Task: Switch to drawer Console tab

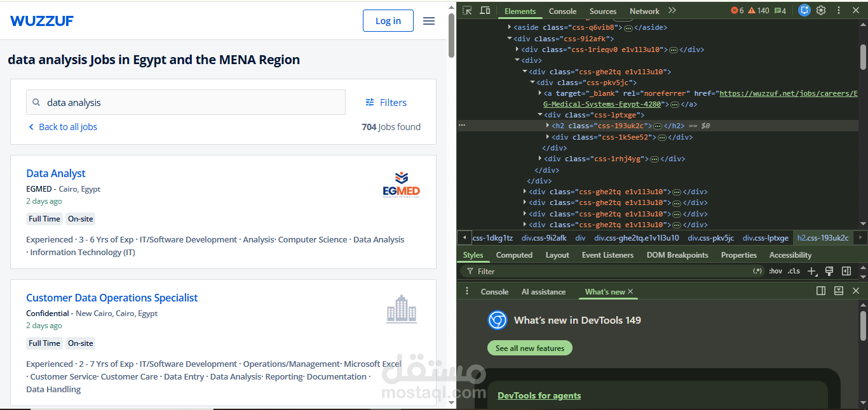Action: (x=494, y=292)
